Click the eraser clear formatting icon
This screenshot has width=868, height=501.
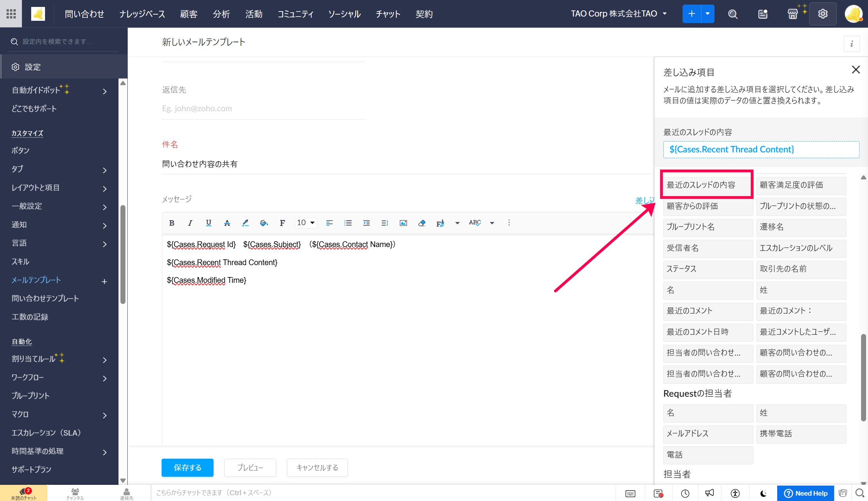pyautogui.click(x=422, y=223)
